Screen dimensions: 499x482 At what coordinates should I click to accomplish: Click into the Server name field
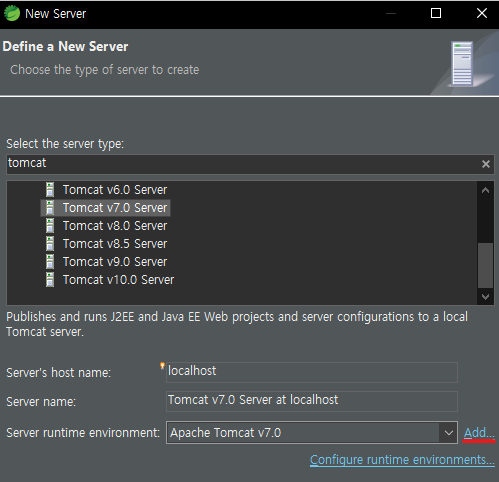(312, 401)
